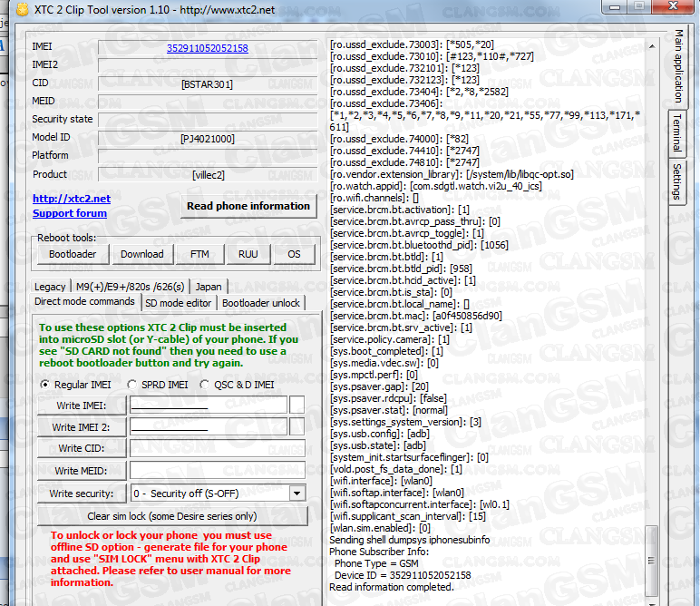The height and width of the screenshot is (606, 700).
Task: Click the Product field [villec2]
Action: [x=208, y=174]
